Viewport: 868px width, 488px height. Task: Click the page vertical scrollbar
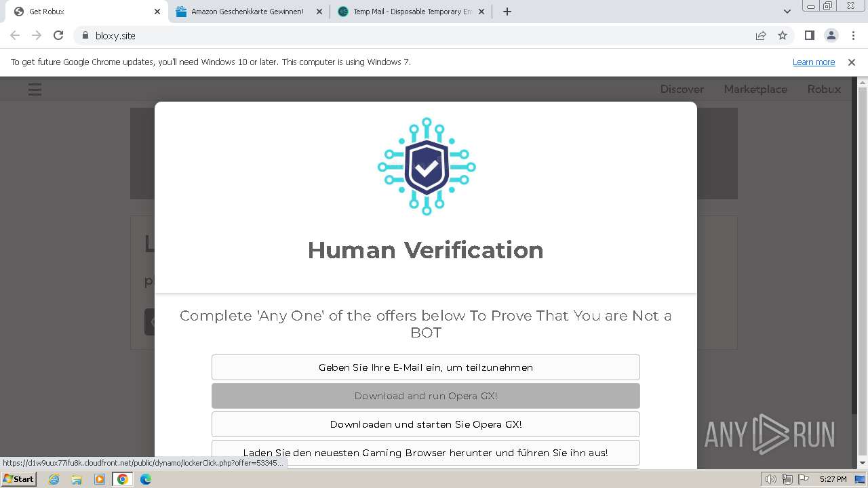click(x=863, y=251)
